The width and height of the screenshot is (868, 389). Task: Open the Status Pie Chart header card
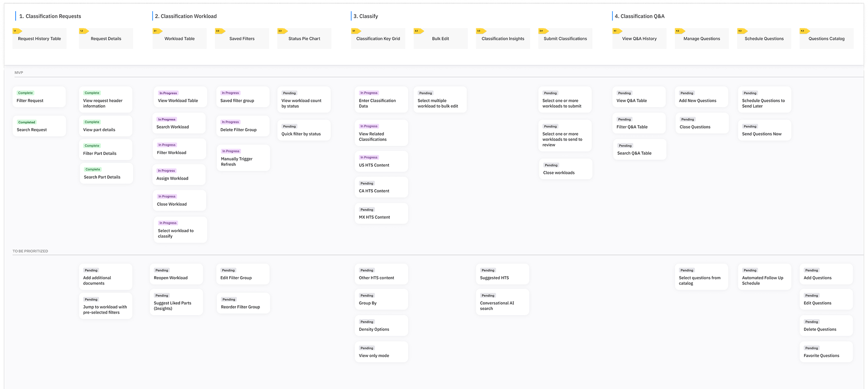[x=304, y=39]
